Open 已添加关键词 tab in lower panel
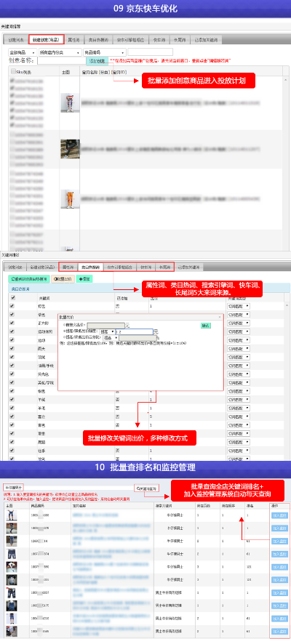Image resolution: width=291 pixels, height=644 pixels. [189, 267]
